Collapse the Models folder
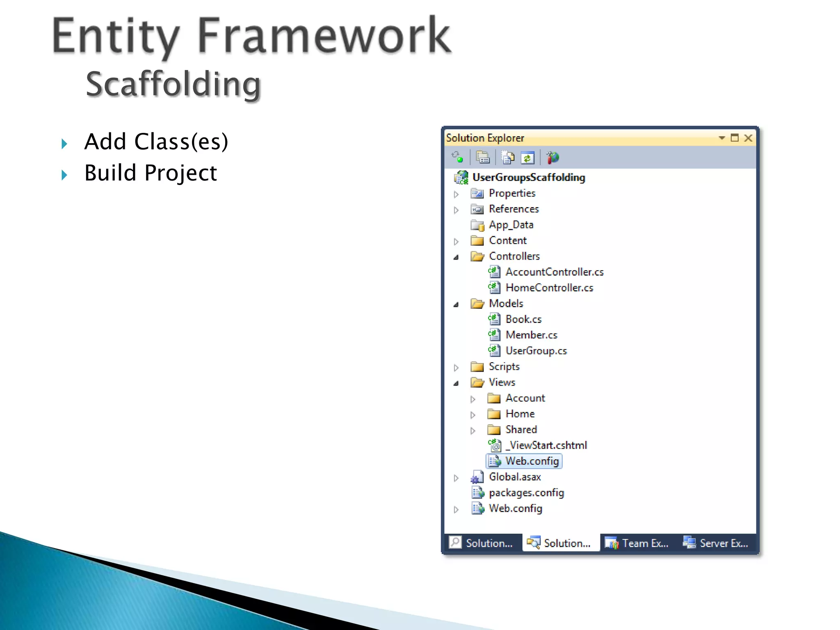Image resolution: width=840 pixels, height=630 pixels. (x=456, y=304)
